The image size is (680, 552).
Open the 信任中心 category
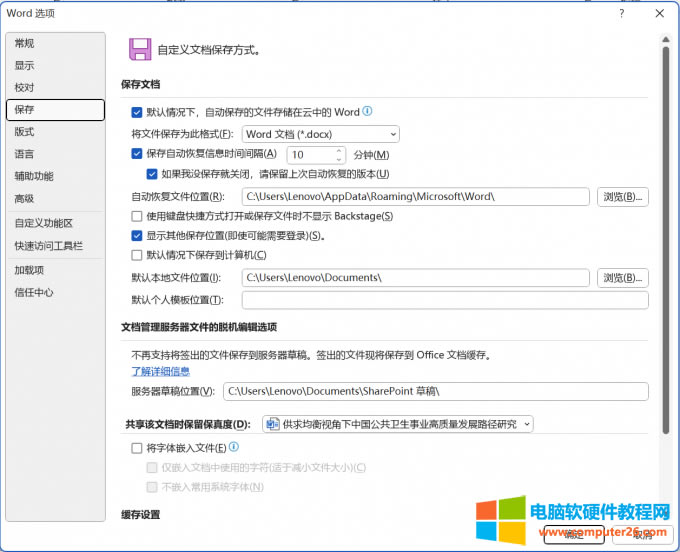tap(55, 293)
